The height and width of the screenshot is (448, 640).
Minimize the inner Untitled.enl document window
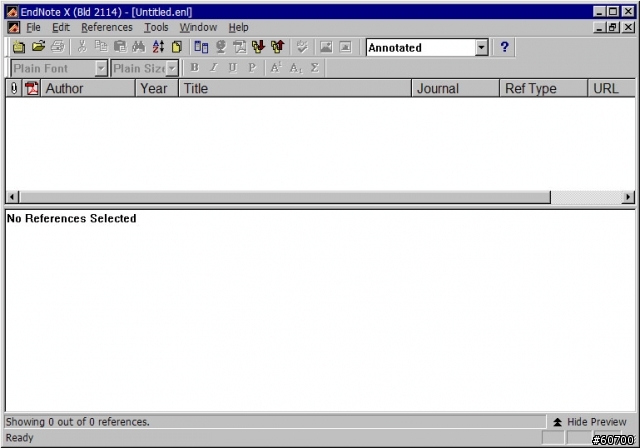[x=599, y=27]
